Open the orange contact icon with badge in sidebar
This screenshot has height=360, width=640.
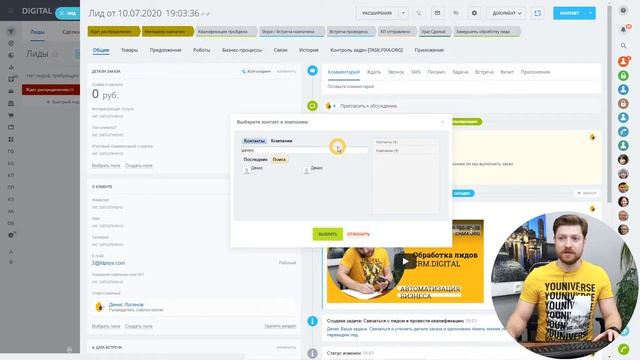[x=623, y=61]
